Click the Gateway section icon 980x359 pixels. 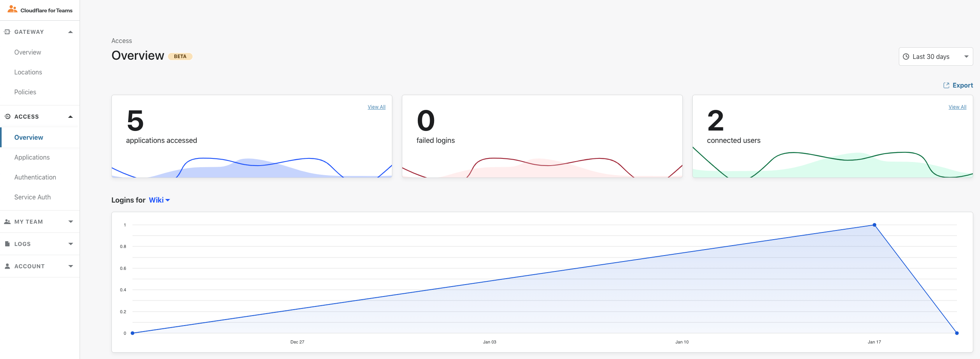click(7, 32)
